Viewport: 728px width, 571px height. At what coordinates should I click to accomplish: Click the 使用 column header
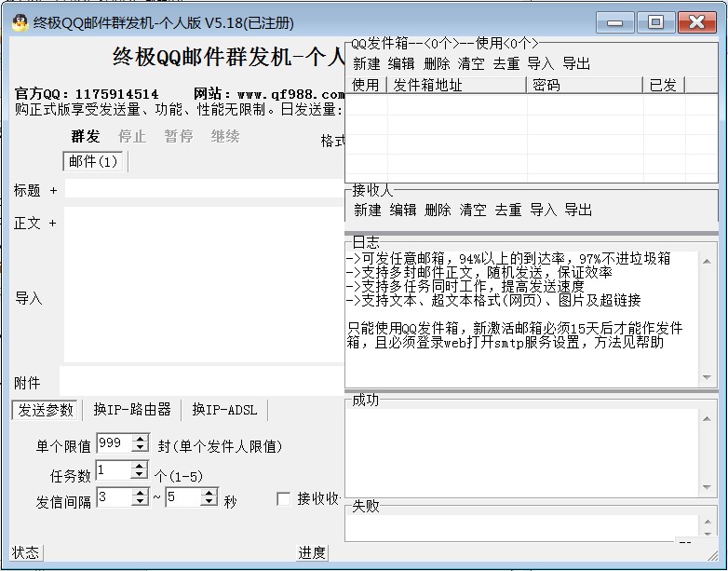366,85
